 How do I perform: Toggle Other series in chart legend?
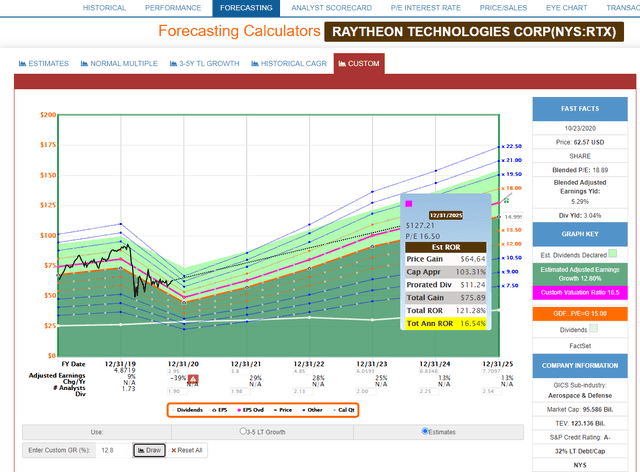[312, 410]
